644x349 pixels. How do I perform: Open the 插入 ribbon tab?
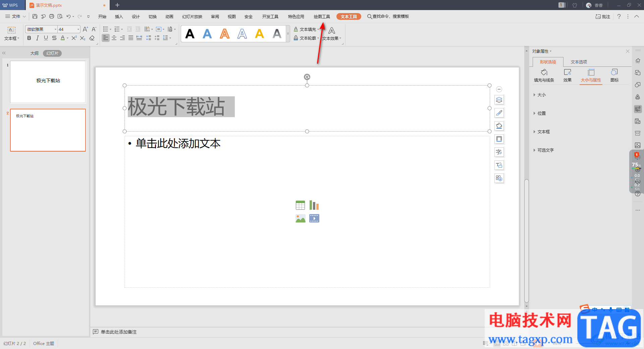tap(119, 16)
